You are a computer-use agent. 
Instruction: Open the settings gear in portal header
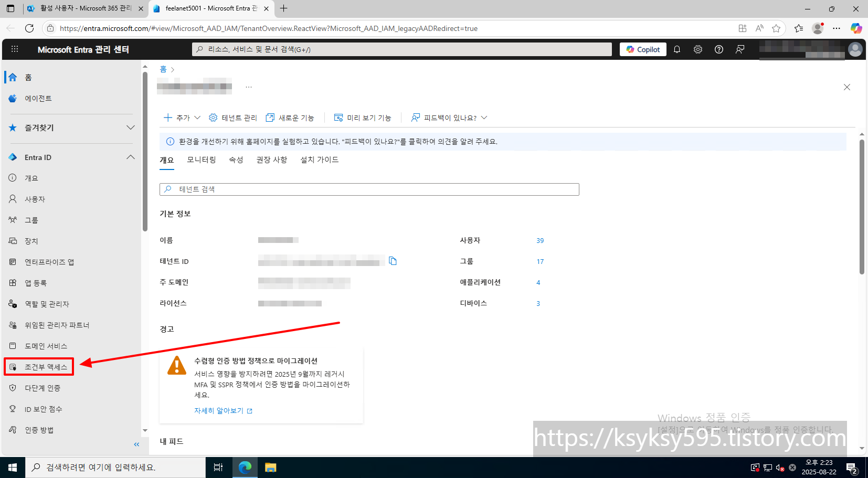(698, 49)
